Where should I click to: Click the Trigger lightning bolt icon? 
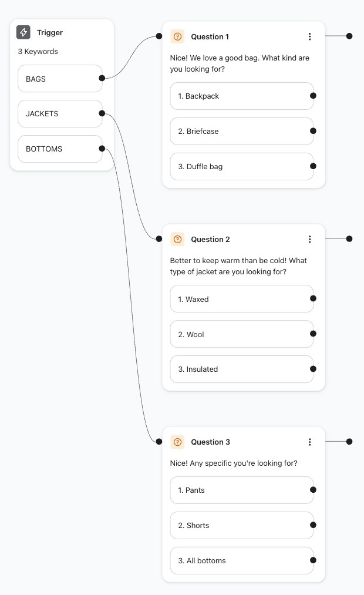pos(23,32)
